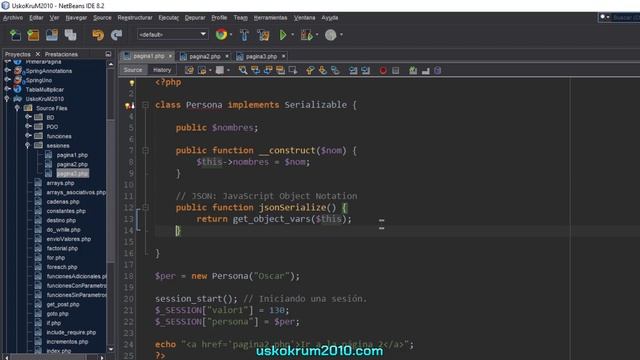The image size is (640, 360).
Task: Open the browser selection dropdown arrow
Action: point(231,35)
